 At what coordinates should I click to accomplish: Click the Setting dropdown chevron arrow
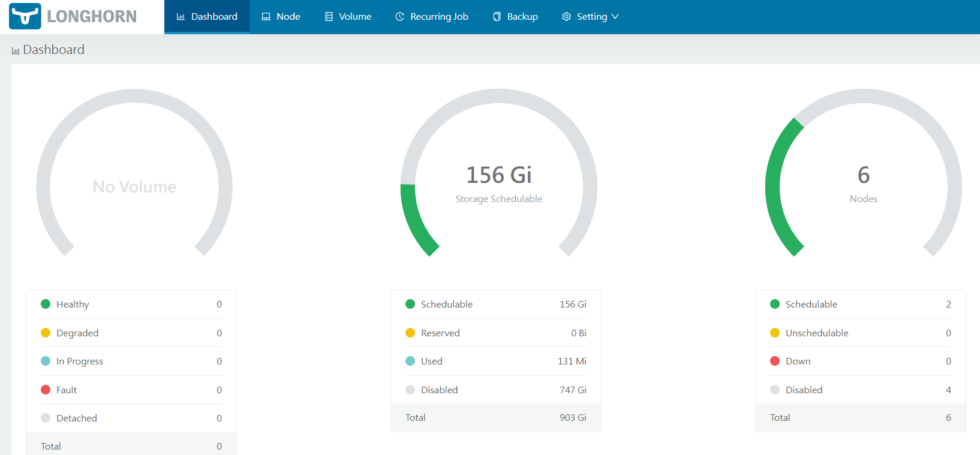coord(615,17)
